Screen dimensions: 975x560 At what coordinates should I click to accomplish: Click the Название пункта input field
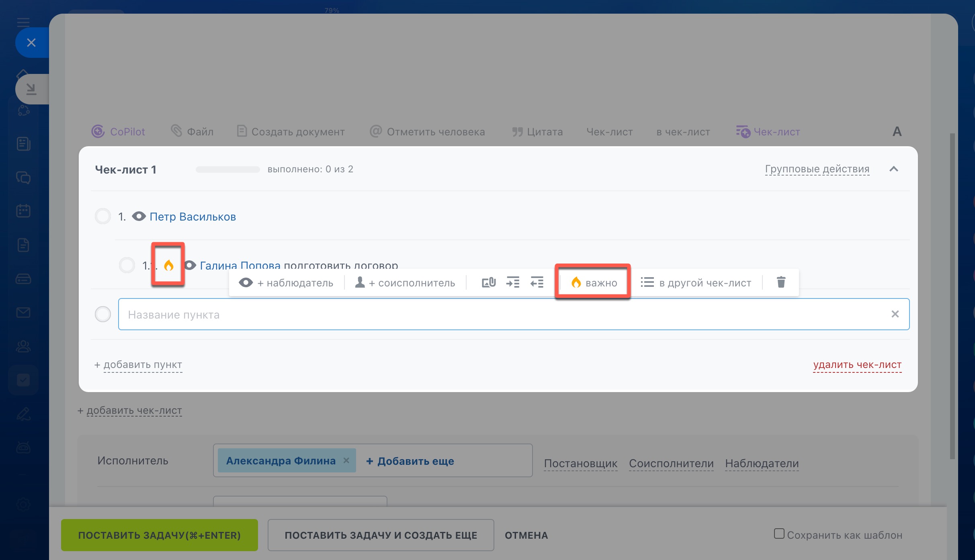point(514,314)
